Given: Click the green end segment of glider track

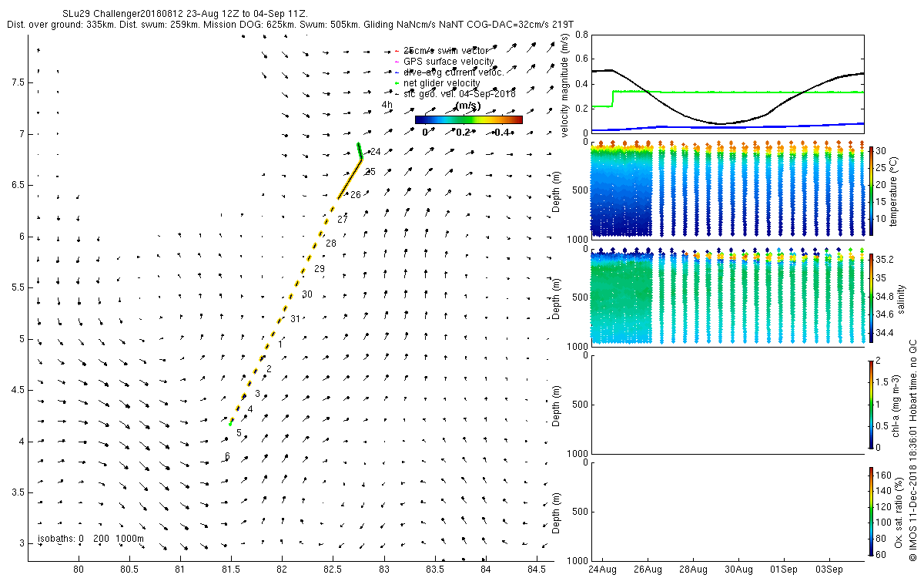Looking at the screenshot, I should click(x=360, y=150).
